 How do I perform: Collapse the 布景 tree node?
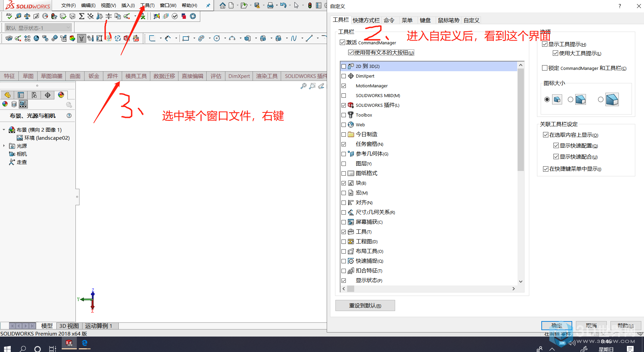pos(4,130)
